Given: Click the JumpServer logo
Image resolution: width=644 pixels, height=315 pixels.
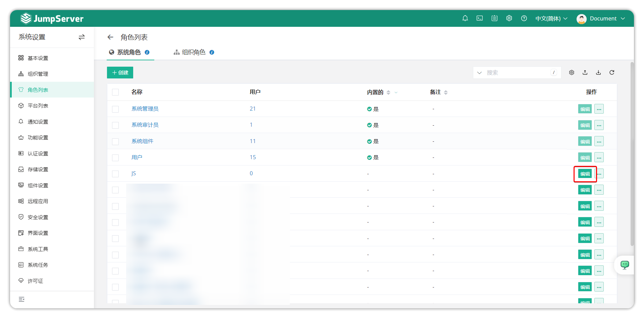Looking at the screenshot, I should tap(52, 18).
